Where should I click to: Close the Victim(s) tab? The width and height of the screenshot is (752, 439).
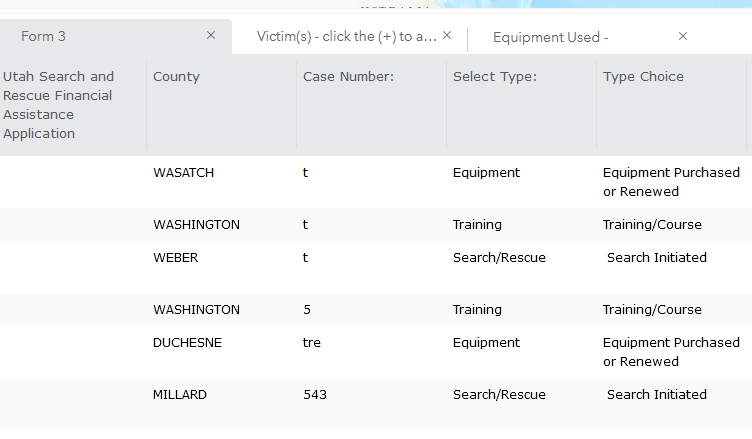447,35
